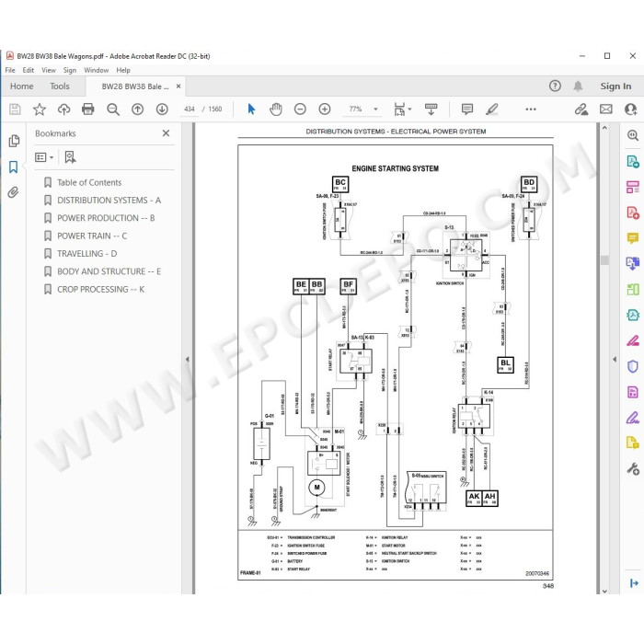Select the Highlight pen tool
This screenshot has width=644, height=644.
pyautogui.click(x=491, y=109)
